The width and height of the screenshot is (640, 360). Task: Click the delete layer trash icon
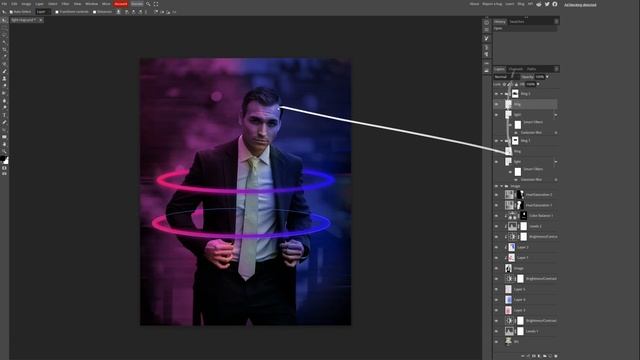[556, 356]
